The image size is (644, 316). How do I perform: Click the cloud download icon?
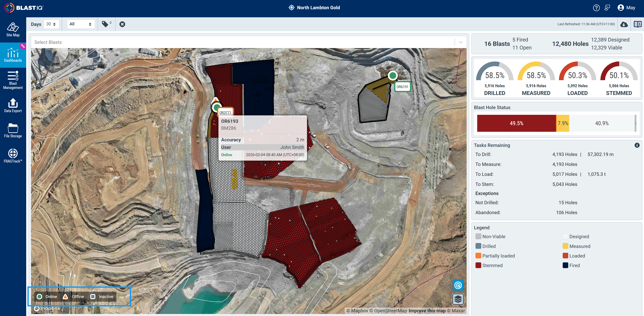coord(624,24)
